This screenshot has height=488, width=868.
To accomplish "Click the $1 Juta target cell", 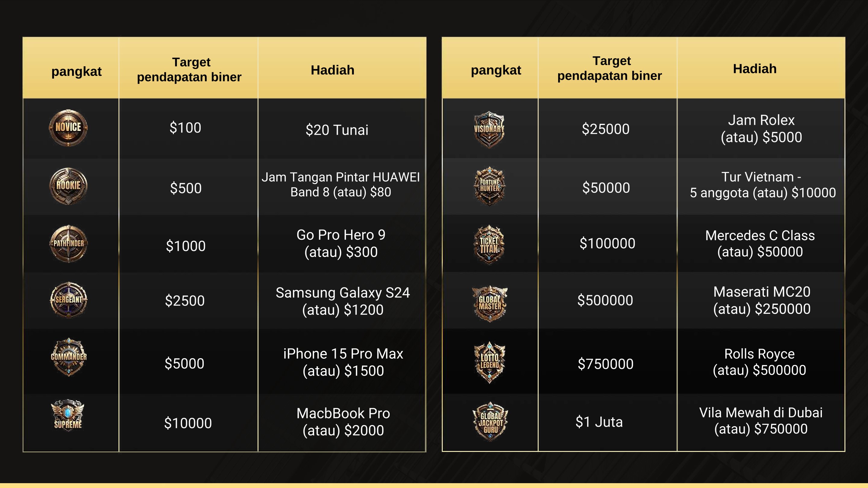I will (599, 422).
